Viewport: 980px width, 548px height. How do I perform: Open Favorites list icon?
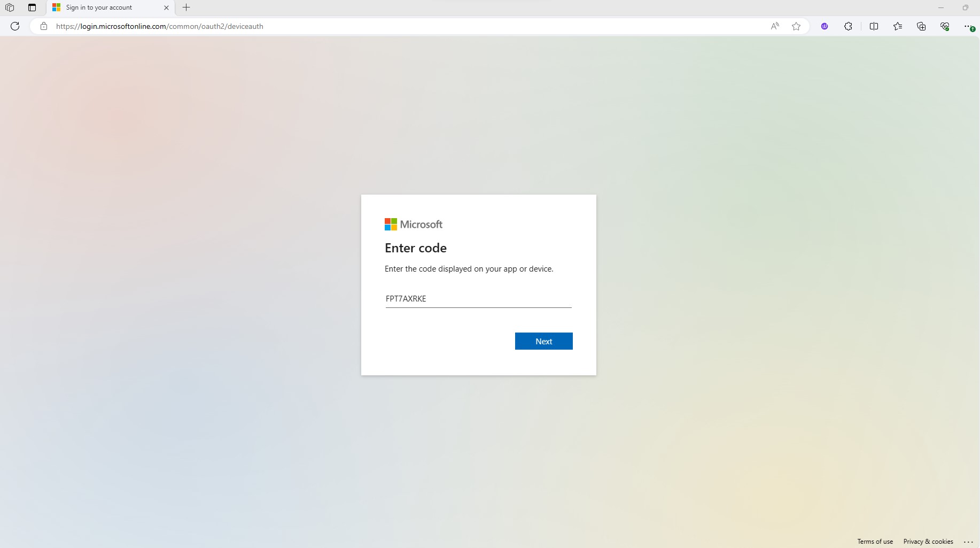pos(898,26)
